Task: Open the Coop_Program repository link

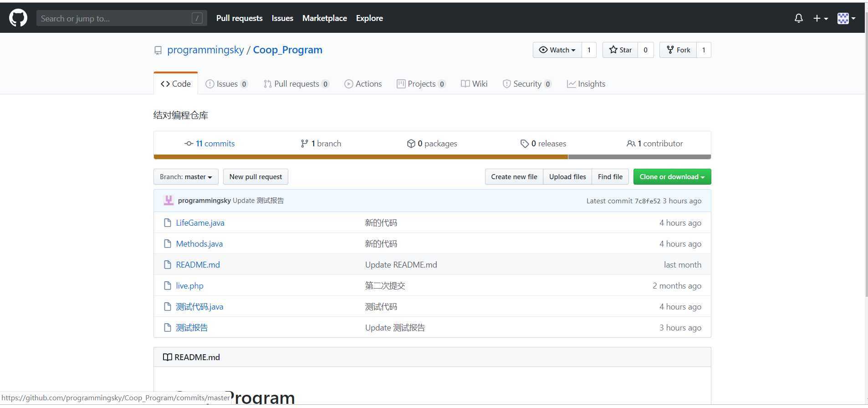Action: pos(288,50)
